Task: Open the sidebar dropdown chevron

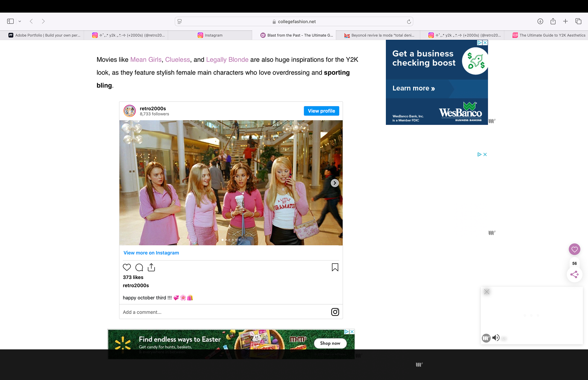Action: tap(20, 21)
